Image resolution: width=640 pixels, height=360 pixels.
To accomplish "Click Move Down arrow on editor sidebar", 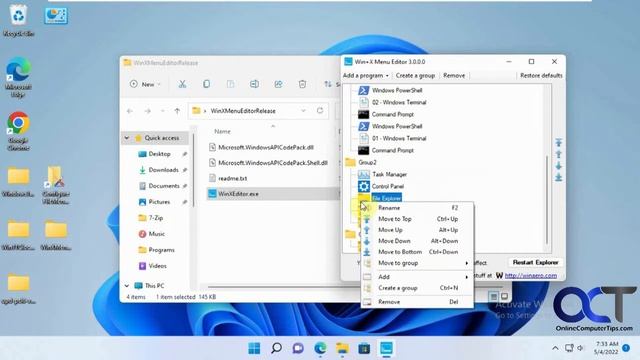I will coord(558,166).
